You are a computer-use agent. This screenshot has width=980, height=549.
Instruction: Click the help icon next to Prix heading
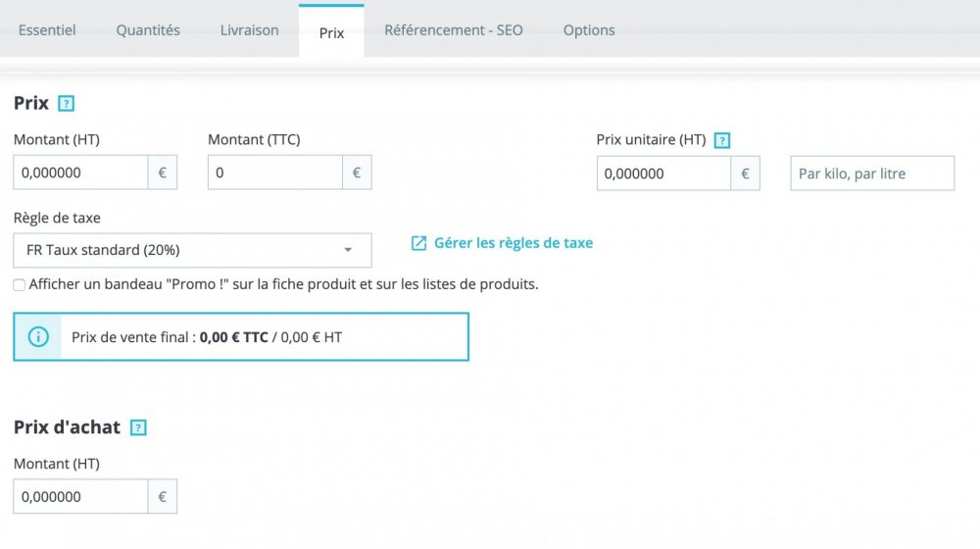tap(66, 103)
